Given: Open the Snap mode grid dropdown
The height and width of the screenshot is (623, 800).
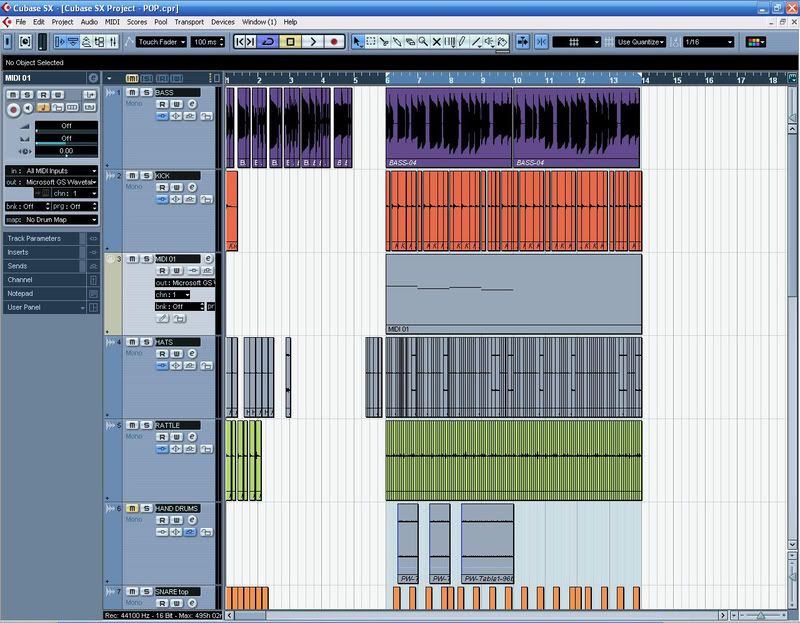Looking at the screenshot, I should 577,42.
